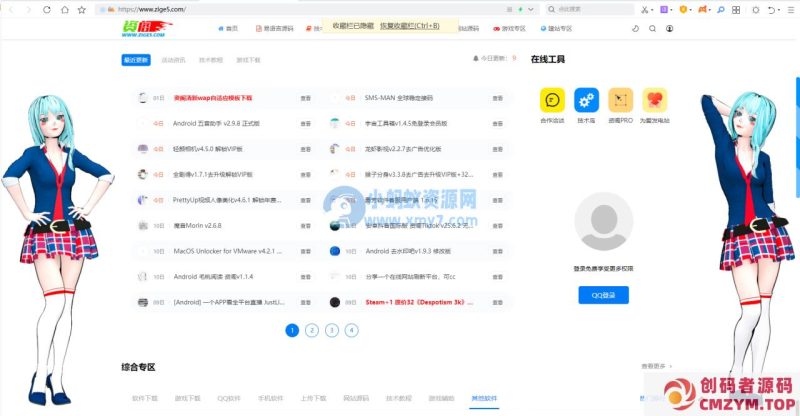Screen dimensions: 800x416
Task: Open the MacOS Unlocker for VMware post
Action: coord(228,251)
